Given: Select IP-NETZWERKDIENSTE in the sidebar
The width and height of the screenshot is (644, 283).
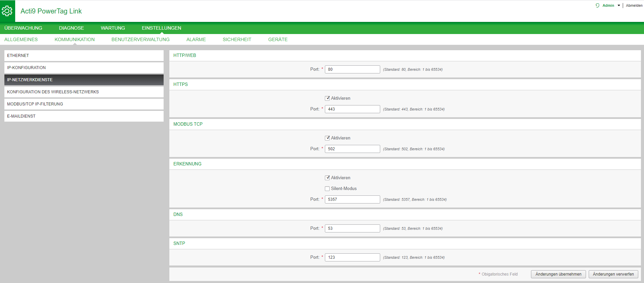Looking at the screenshot, I should tap(84, 80).
